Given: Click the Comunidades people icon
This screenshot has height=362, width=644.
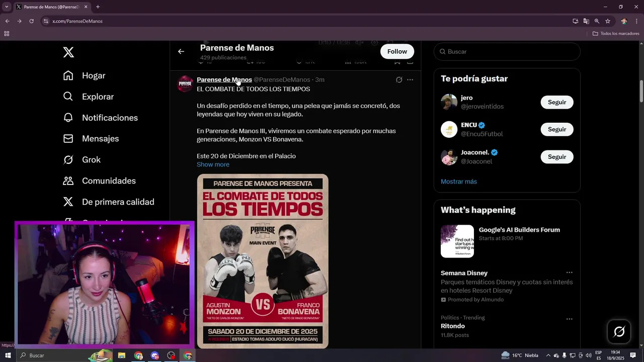Looking at the screenshot, I should [x=68, y=181].
